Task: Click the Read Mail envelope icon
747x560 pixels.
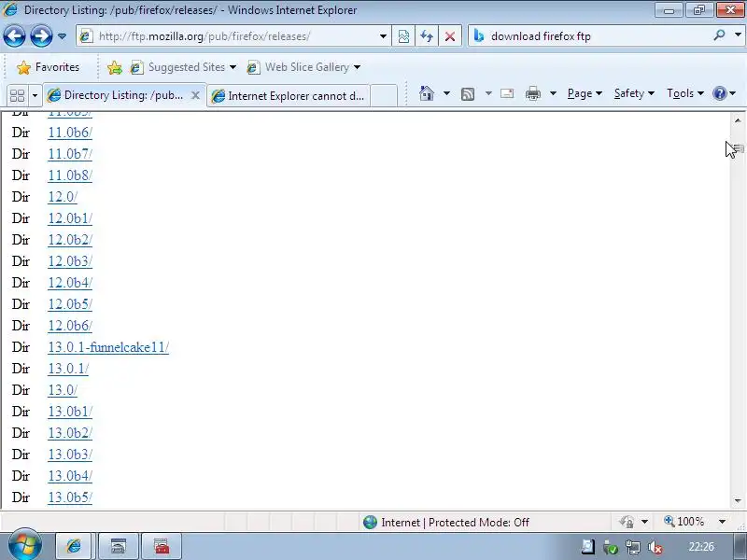Action: point(507,93)
